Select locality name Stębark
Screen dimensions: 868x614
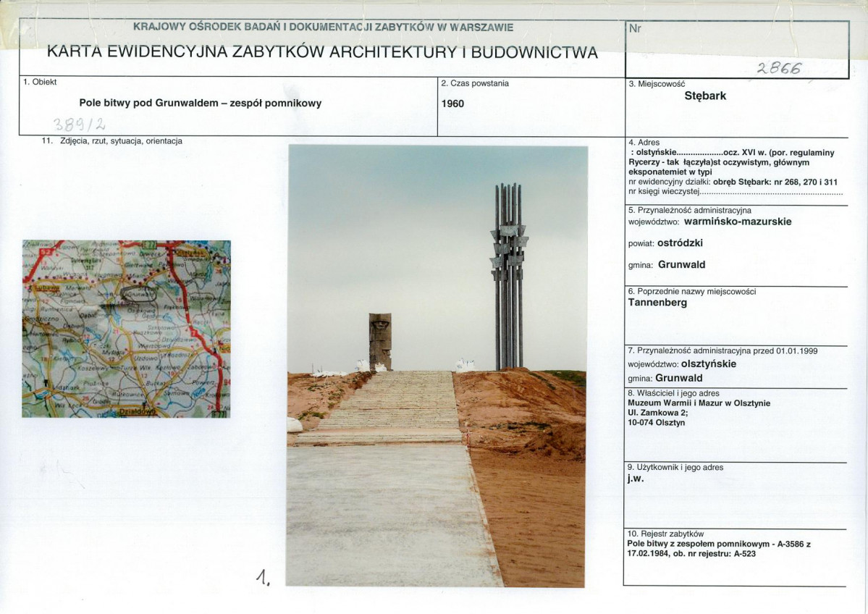pos(705,96)
